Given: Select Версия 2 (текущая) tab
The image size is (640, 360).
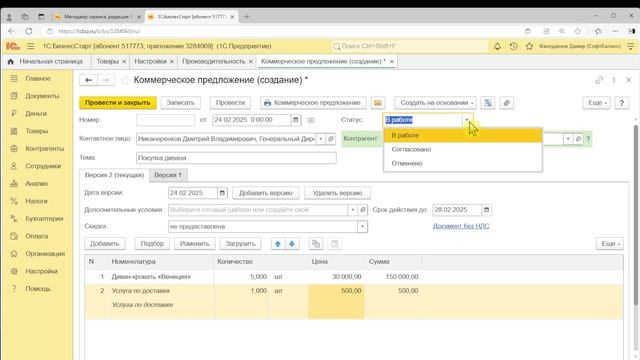Looking at the screenshot, I should tap(114, 175).
